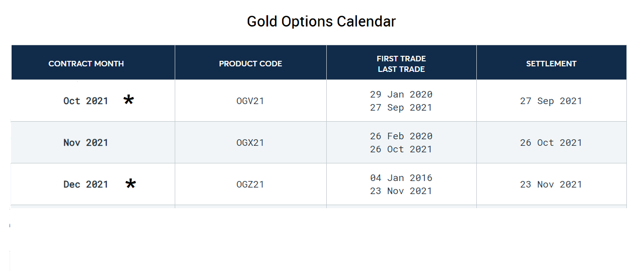Click last trade date 23 Nov 2021

[401, 191]
